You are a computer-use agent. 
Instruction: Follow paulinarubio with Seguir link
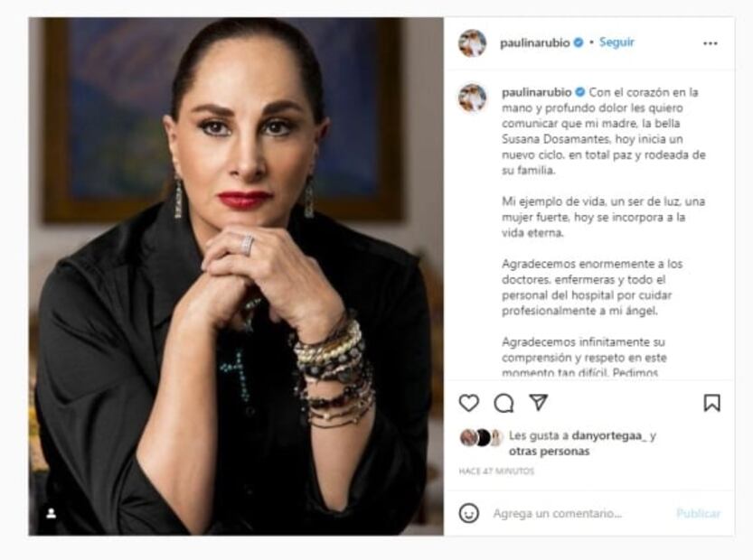tap(617, 42)
